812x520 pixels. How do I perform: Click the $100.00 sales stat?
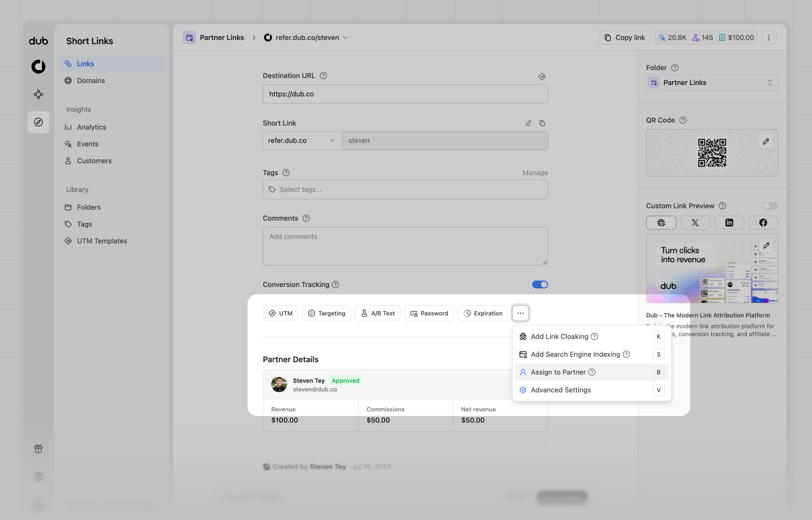pyautogui.click(x=736, y=37)
